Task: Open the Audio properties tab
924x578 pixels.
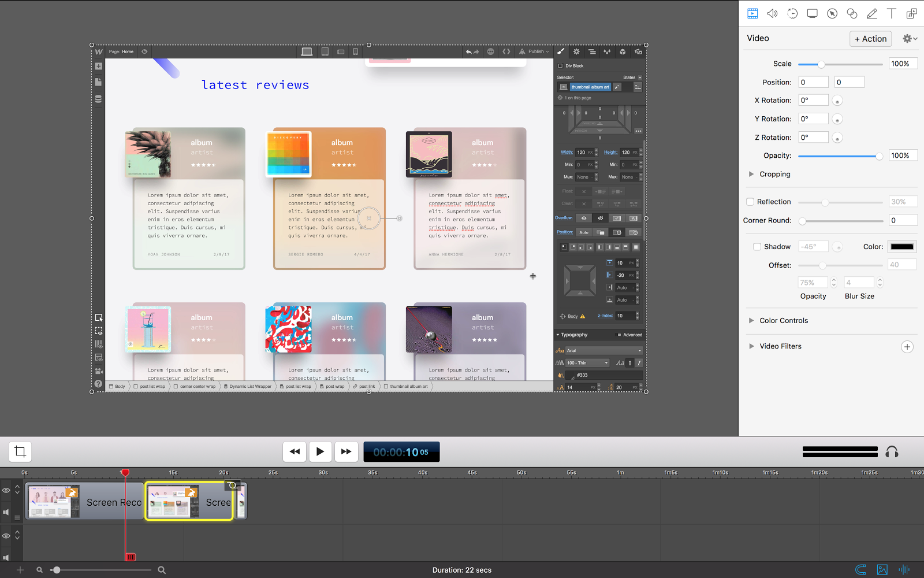Action: pyautogui.click(x=772, y=13)
